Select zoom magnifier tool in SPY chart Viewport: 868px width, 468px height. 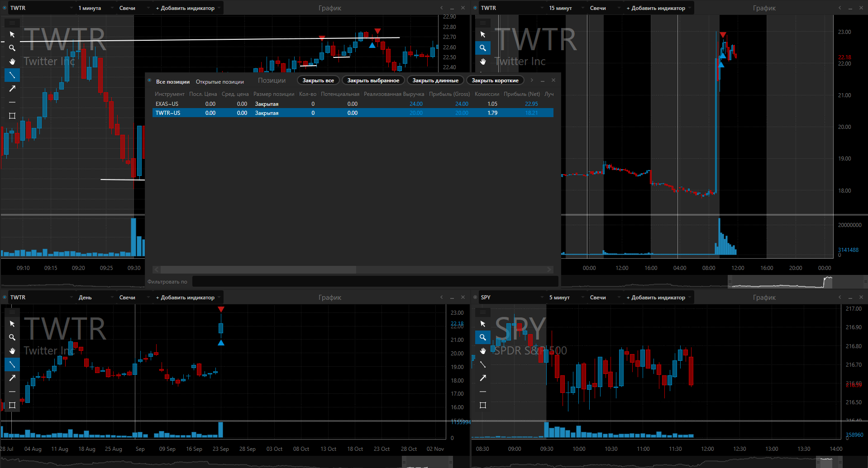(483, 337)
